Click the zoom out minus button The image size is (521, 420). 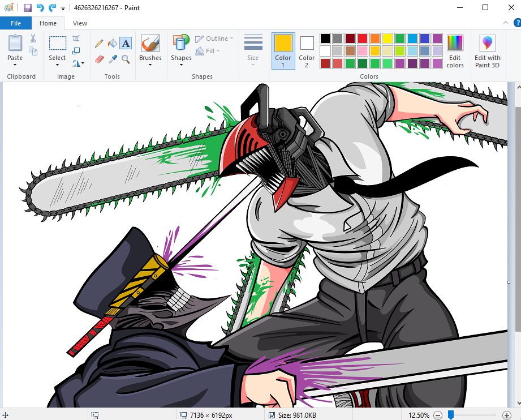coord(438,415)
